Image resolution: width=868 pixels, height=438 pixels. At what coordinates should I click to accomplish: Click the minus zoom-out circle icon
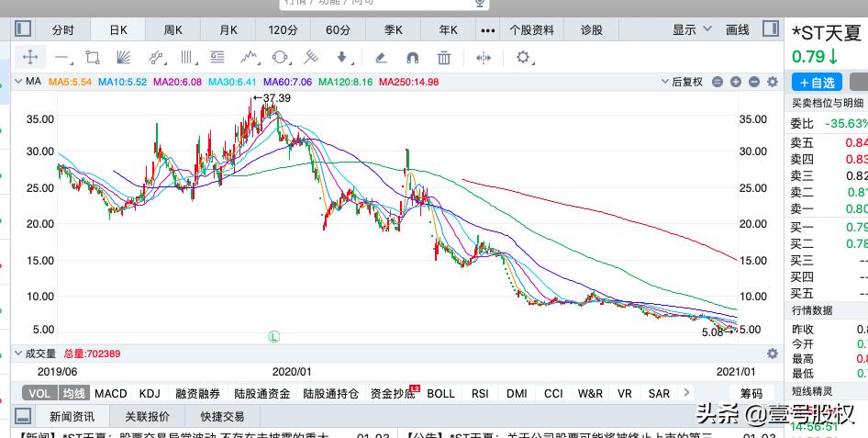click(x=754, y=82)
